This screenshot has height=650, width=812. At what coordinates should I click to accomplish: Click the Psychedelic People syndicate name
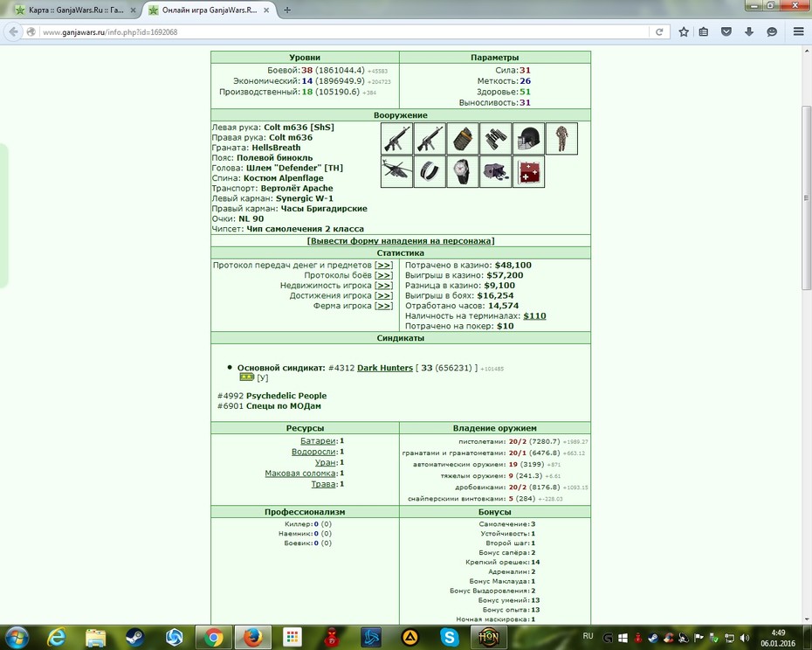click(x=286, y=396)
